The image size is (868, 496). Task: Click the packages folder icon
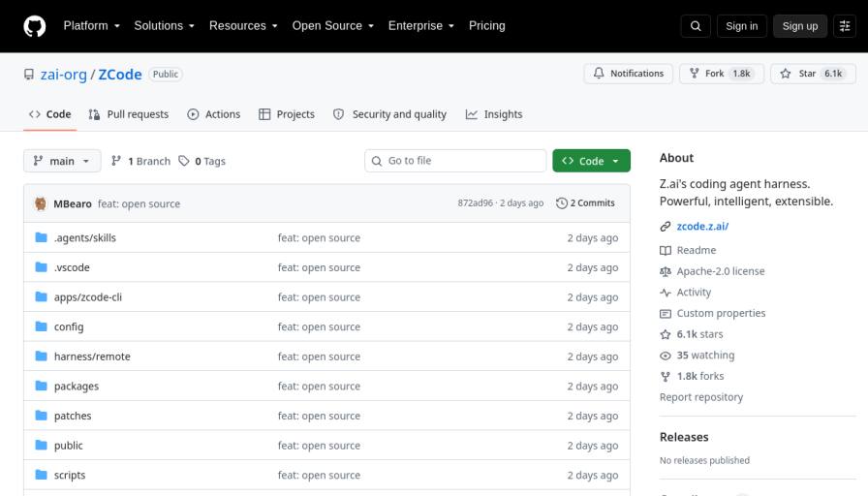[41, 386]
